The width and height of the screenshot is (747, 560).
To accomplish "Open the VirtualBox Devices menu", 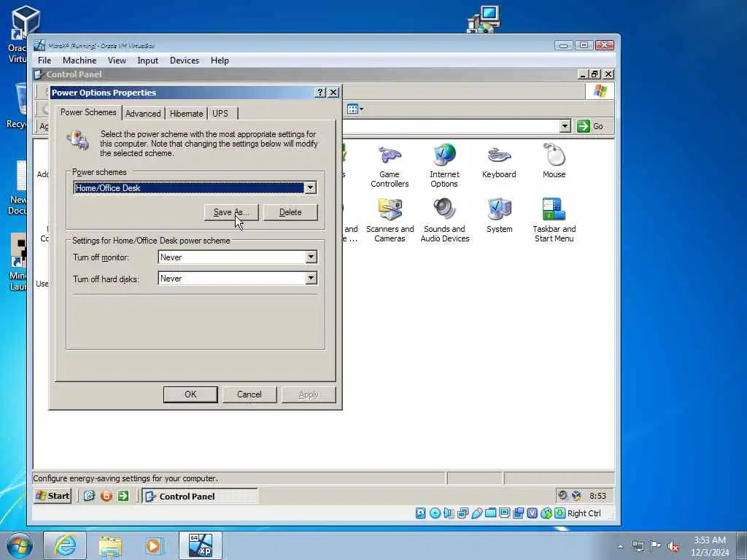I will (x=185, y=61).
